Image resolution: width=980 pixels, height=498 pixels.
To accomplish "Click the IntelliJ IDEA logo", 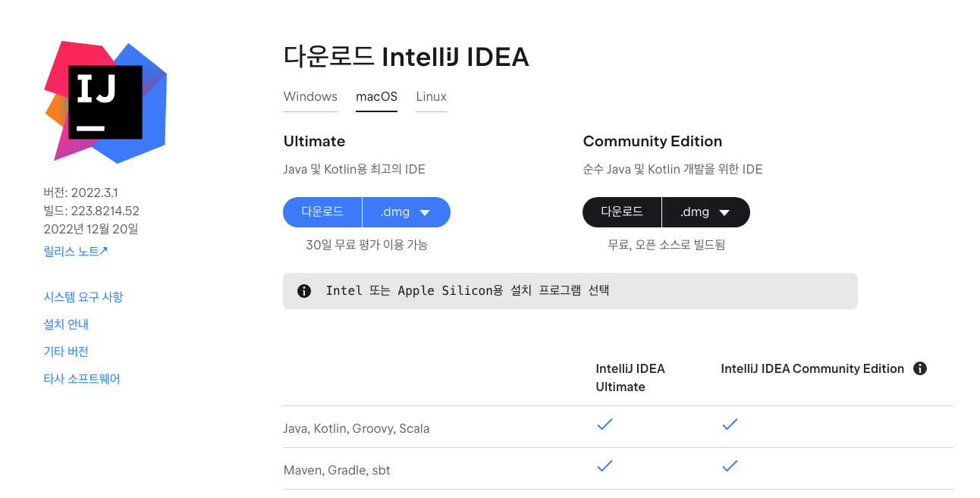I will point(105,102).
